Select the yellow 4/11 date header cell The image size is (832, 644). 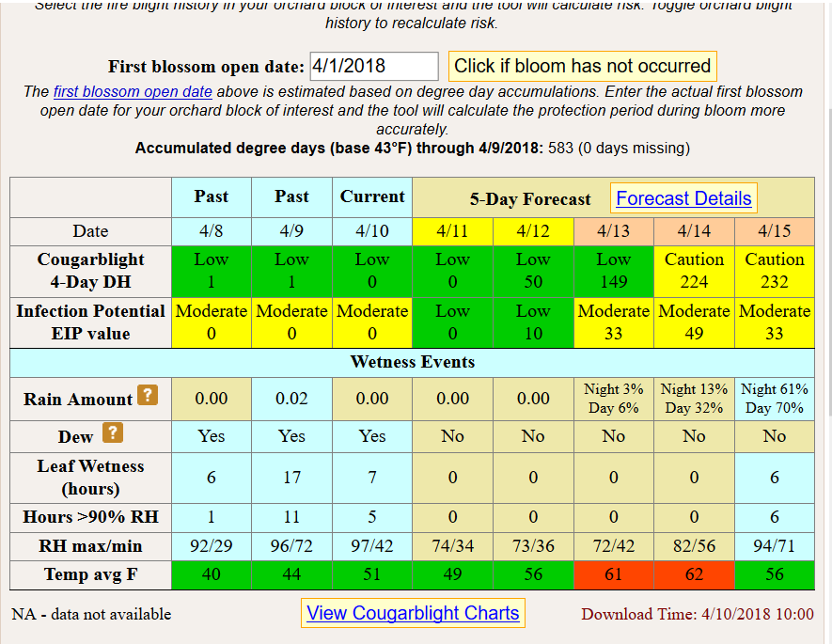point(452,231)
